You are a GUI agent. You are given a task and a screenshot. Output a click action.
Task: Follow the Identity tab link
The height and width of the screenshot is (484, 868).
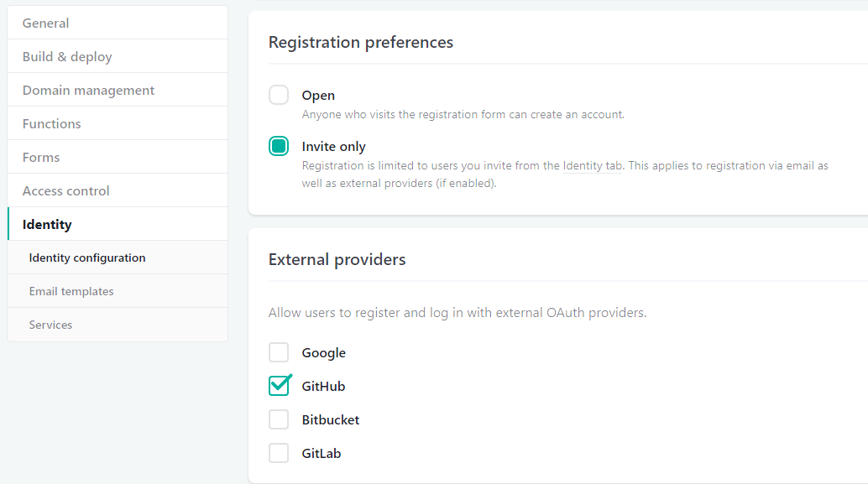(593, 166)
